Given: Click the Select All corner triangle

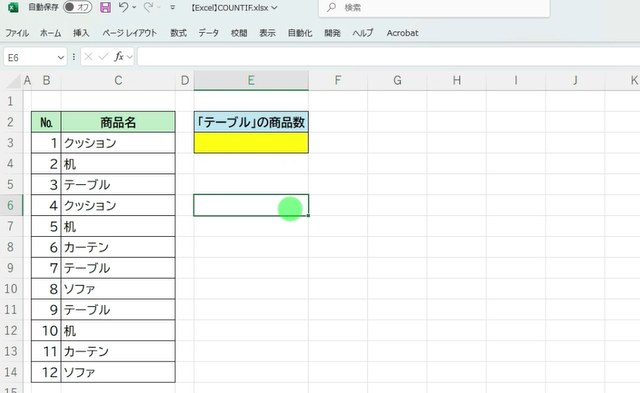Looking at the screenshot, I should coord(14,81).
